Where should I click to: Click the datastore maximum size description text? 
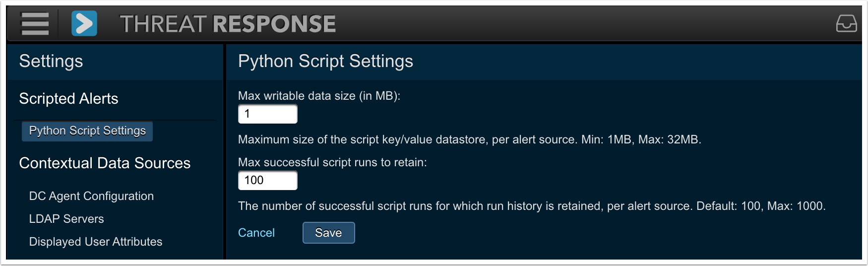click(469, 139)
